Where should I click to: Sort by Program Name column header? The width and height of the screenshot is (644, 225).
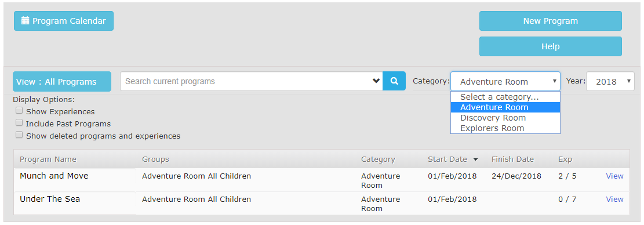tap(48, 159)
